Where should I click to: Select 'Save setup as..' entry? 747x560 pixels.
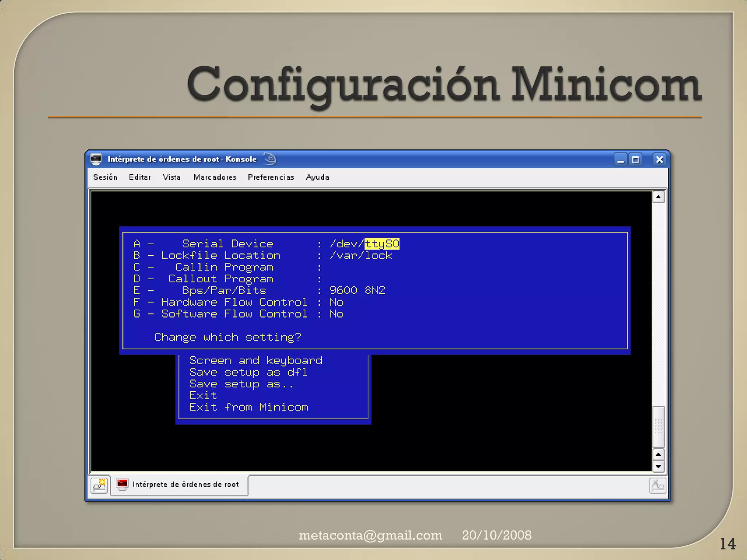pyautogui.click(x=241, y=384)
